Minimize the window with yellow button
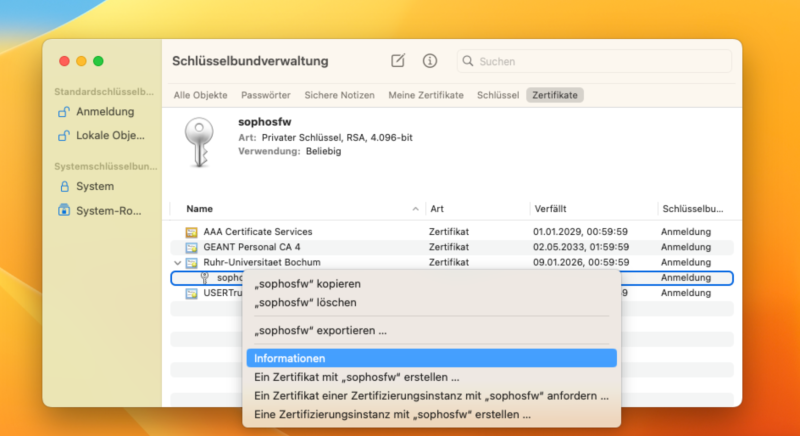This screenshot has height=436, width=800. [x=81, y=61]
